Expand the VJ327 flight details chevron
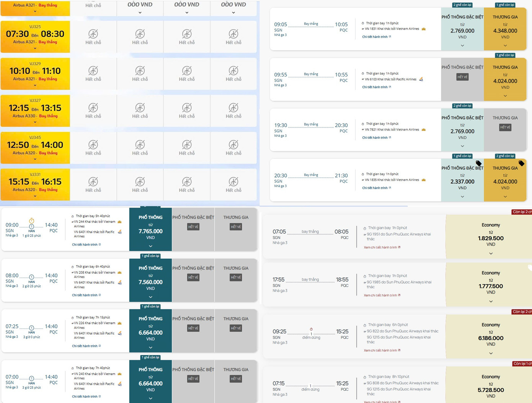532x403 pixels. (35, 122)
